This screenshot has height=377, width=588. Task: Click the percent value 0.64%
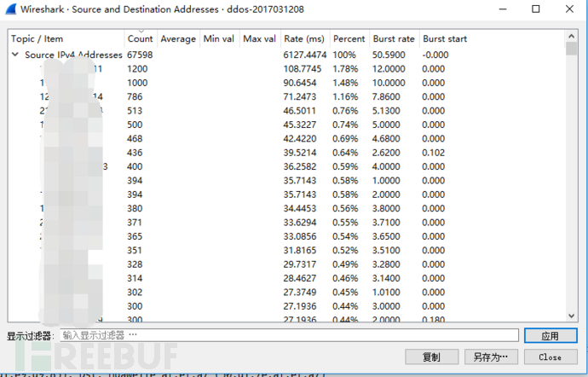[345, 153]
